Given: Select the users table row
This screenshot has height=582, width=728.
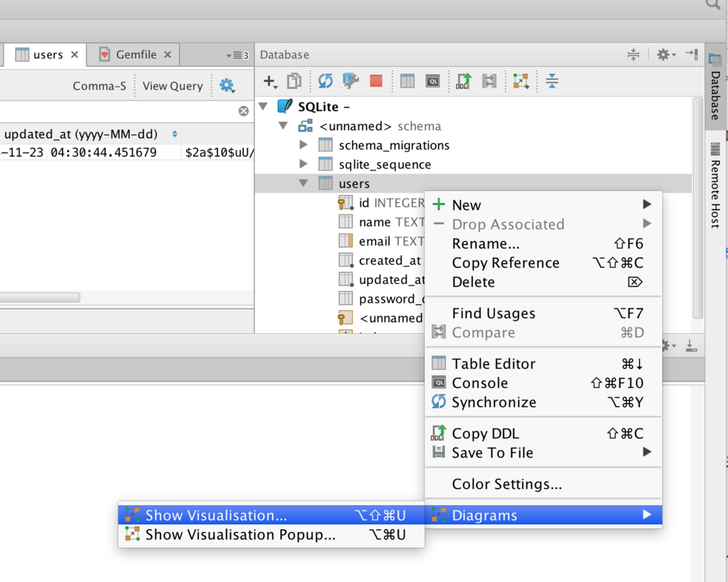Looking at the screenshot, I should point(473,183).
